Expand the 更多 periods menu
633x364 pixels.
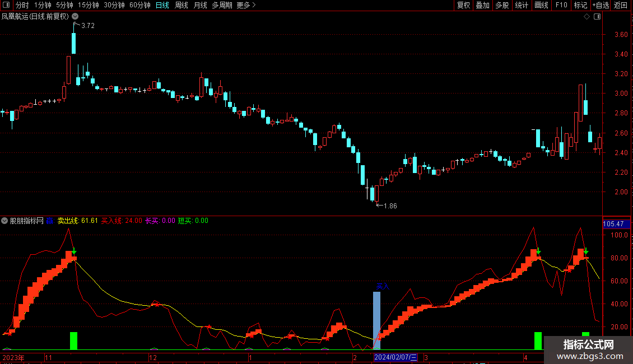(246, 5)
